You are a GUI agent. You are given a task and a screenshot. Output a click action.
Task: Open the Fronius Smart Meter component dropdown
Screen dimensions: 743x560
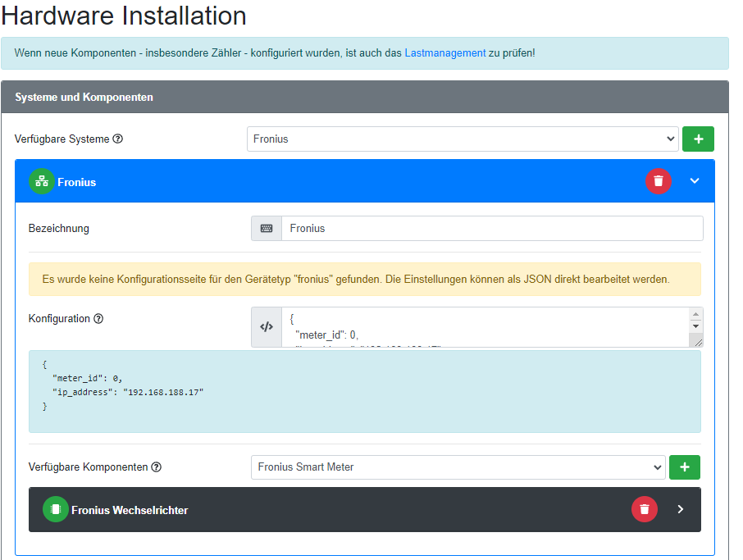(x=457, y=467)
